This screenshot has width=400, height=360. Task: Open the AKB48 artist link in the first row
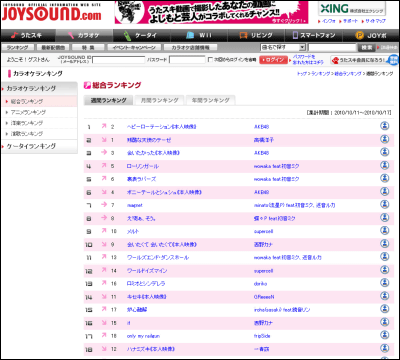tap(262, 127)
